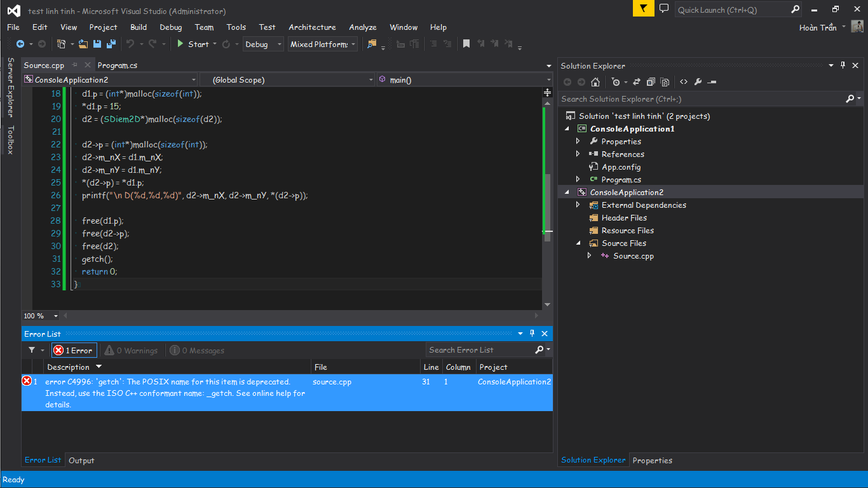Click the Collapse All icon in Solution Explorer
The width and height of the screenshot is (868, 488).
pos(651,82)
